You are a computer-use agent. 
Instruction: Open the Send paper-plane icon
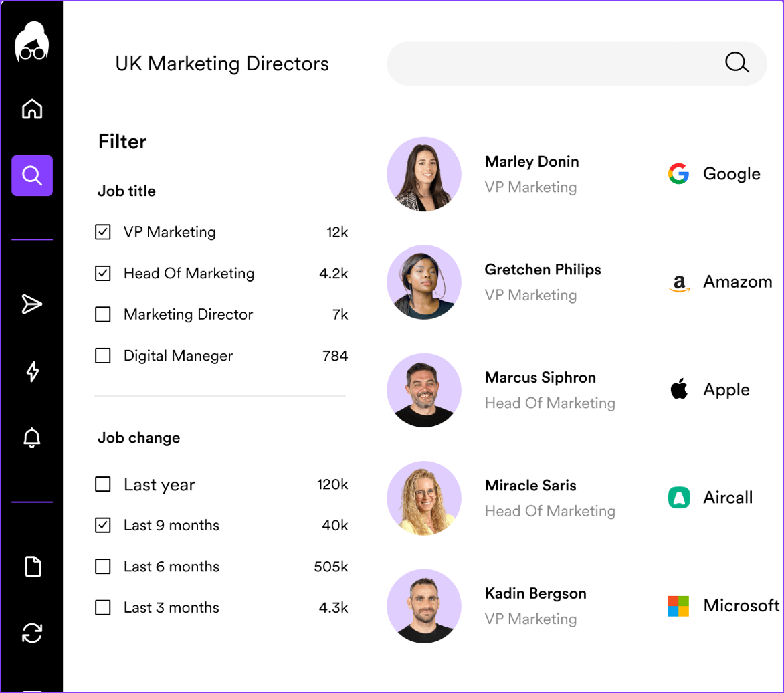[32, 304]
